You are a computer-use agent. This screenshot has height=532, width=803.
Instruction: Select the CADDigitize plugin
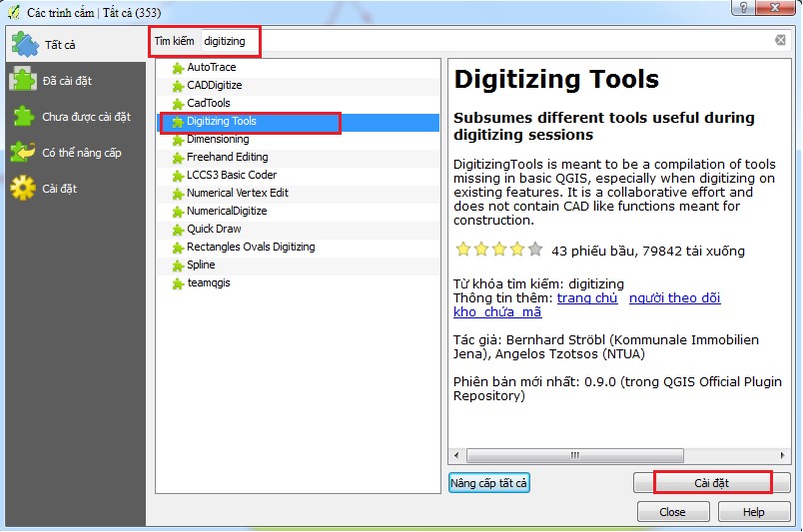298,85
